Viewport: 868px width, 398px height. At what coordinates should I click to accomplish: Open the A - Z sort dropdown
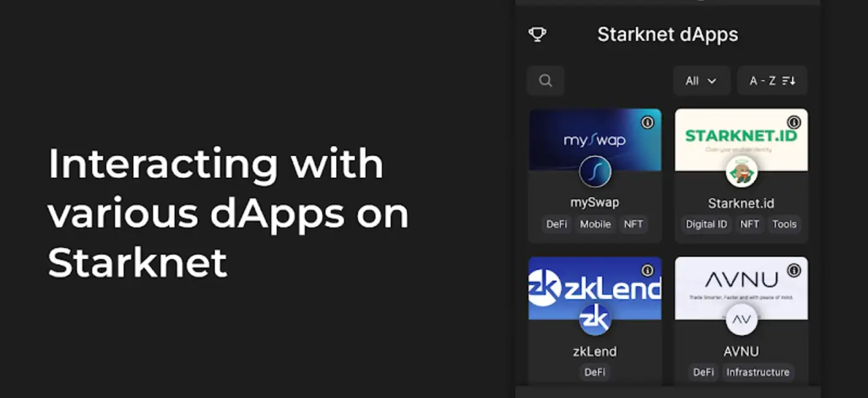tap(772, 81)
